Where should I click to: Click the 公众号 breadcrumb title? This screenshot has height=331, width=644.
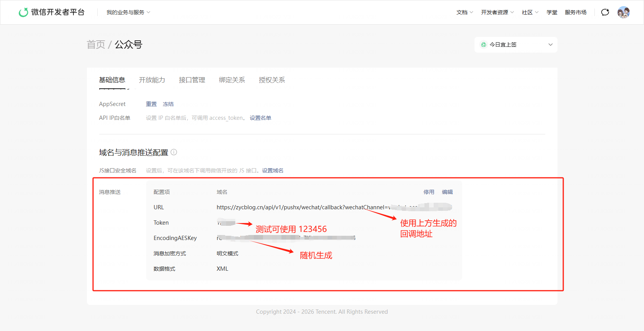[x=128, y=45]
